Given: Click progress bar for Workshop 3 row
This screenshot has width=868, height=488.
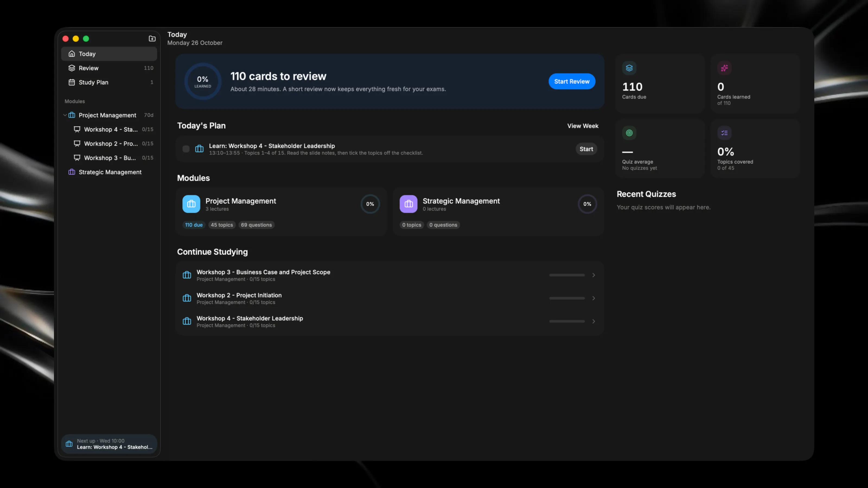Looking at the screenshot, I should coord(567,275).
